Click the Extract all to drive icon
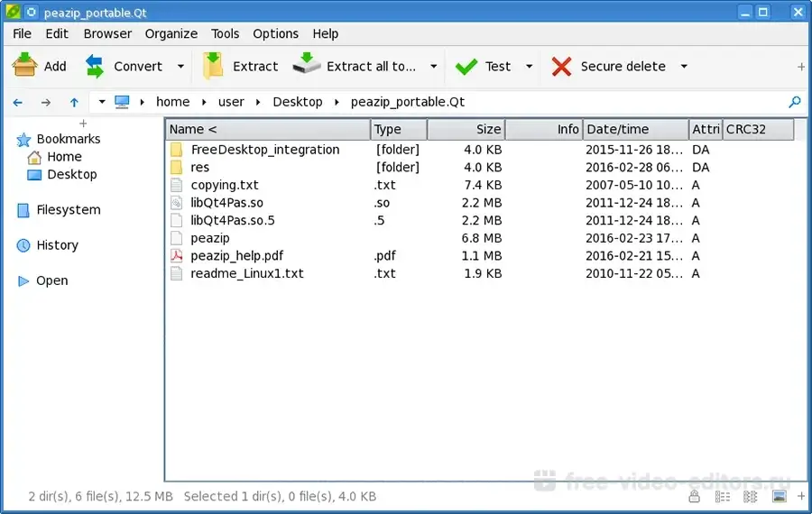This screenshot has height=514, width=812. click(x=307, y=63)
